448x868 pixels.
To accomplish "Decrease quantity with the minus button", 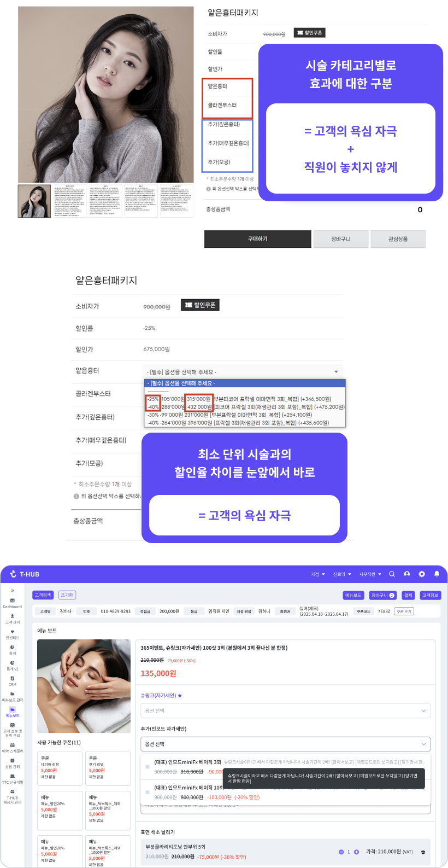I will tap(341, 852).
